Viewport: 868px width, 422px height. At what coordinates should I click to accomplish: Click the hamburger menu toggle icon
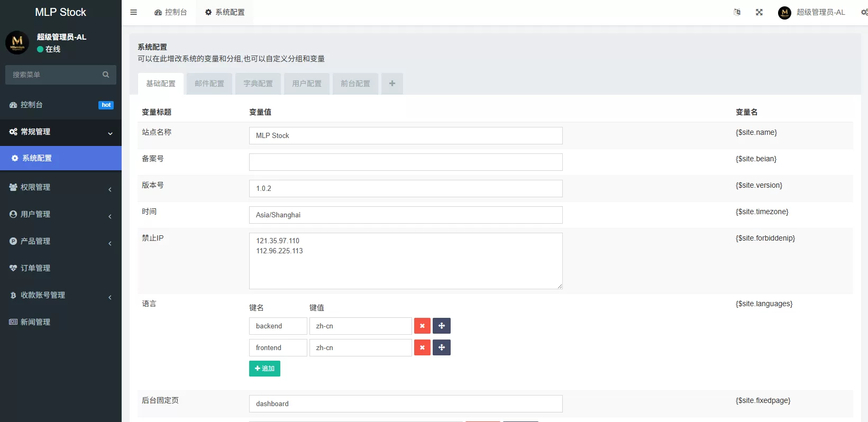(134, 12)
